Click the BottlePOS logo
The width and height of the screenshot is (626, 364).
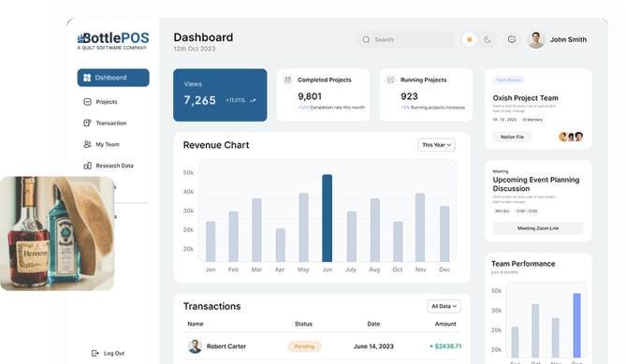pyautogui.click(x=113, y=41)
